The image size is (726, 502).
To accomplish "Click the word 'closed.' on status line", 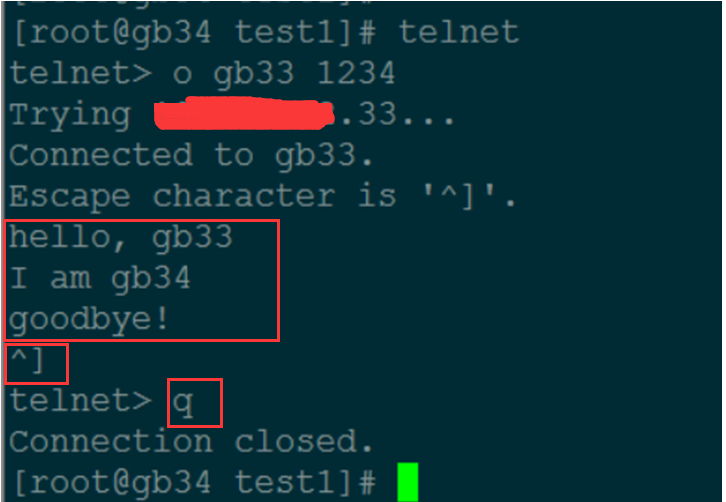I will 304,441.
